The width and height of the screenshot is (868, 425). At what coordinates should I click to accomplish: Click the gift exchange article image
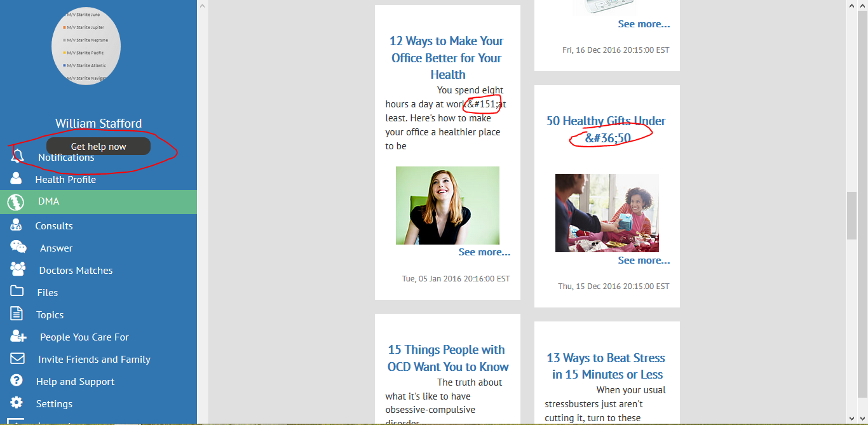pyautogui.click(x=607, y=213)
